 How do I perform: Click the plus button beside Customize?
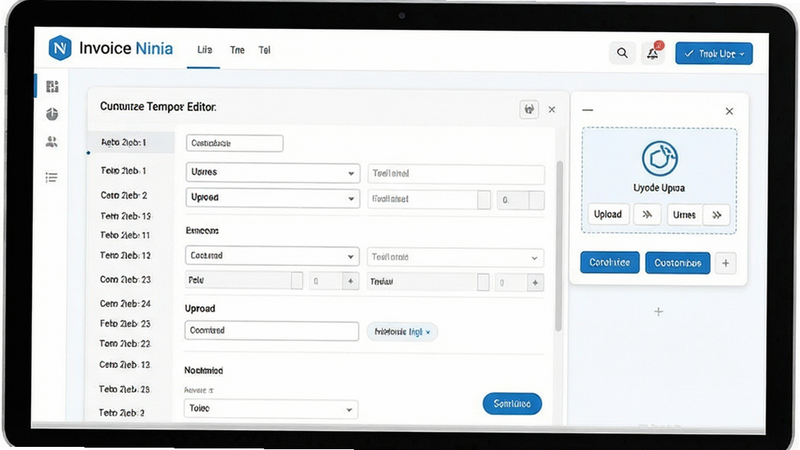pos(726,263)
